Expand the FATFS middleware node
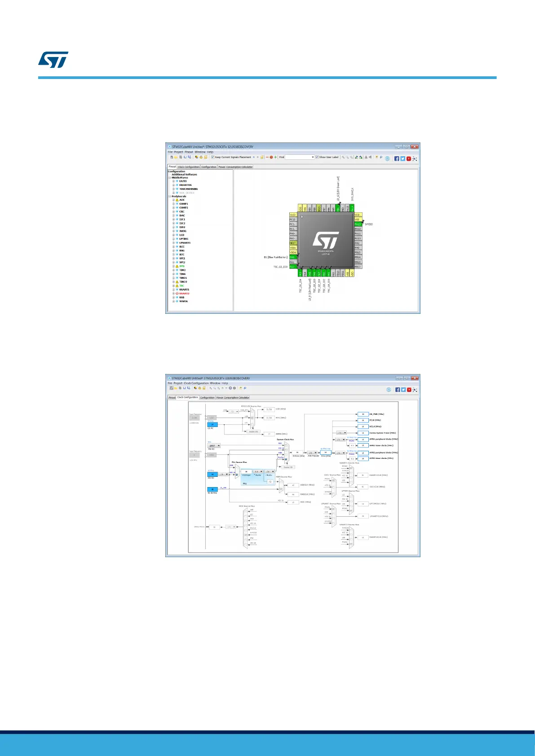The image size is (535, 756). coord(173,181)
